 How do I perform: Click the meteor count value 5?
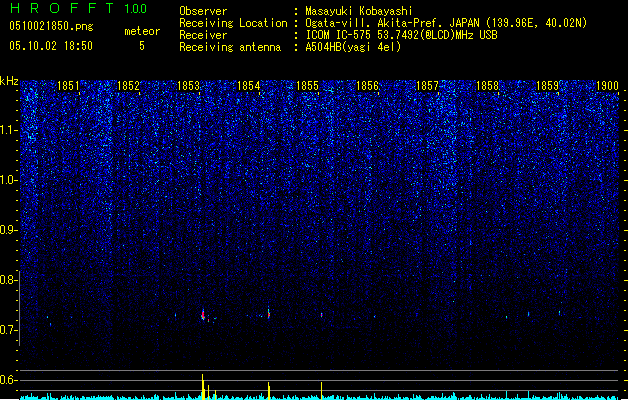click(142, 46)
